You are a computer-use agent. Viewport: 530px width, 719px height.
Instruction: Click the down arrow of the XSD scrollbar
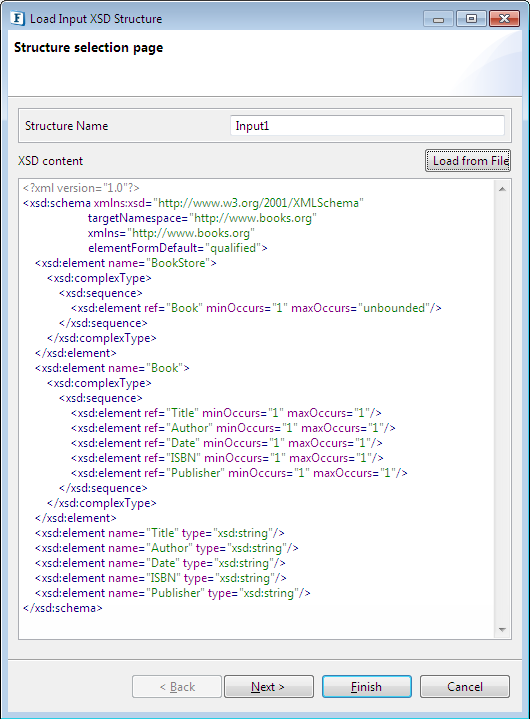502,630
